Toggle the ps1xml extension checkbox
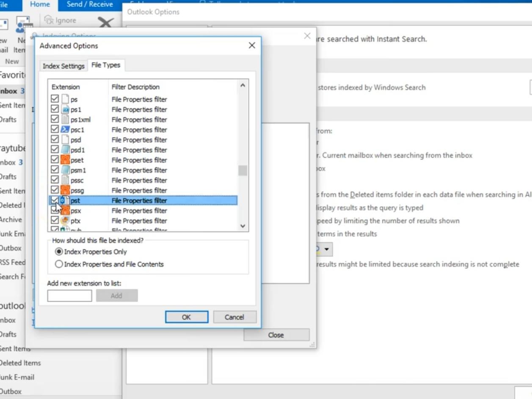Viewport: 532px width, 399px height. coord(55,119)
